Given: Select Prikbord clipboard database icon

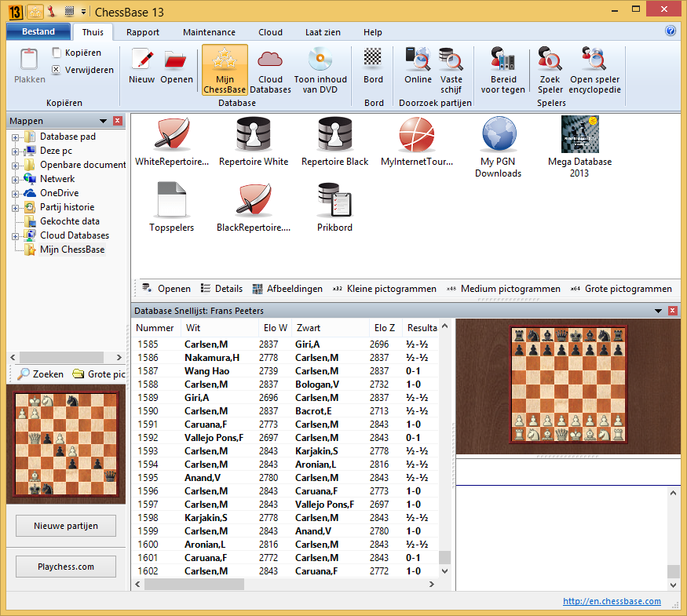Looking at the screenshot, I should point(334,199).
